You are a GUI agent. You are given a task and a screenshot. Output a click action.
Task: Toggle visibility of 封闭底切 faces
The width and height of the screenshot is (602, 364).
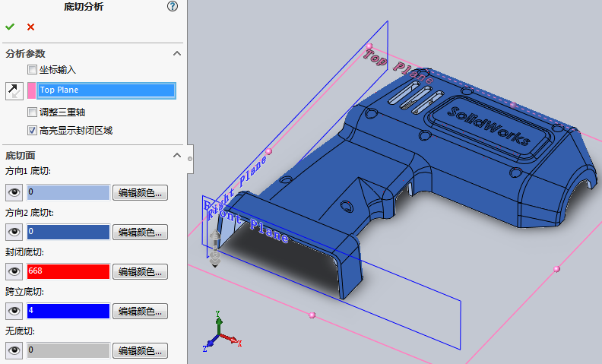(x=14, y=271)
